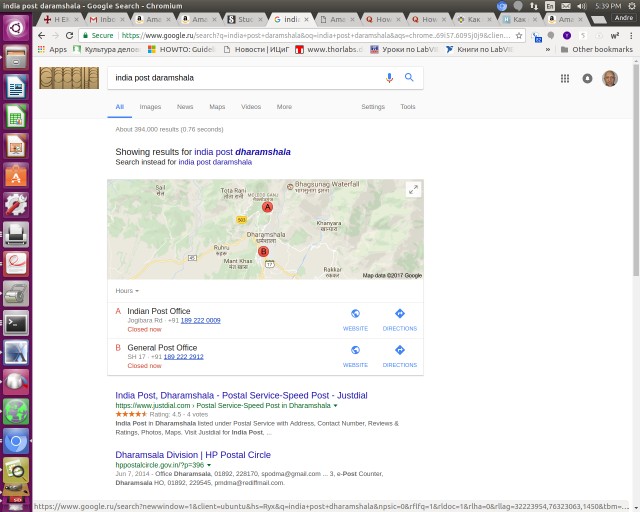Open website for Indian Post Office
This screenshot has width=640, height=512.
355,316
